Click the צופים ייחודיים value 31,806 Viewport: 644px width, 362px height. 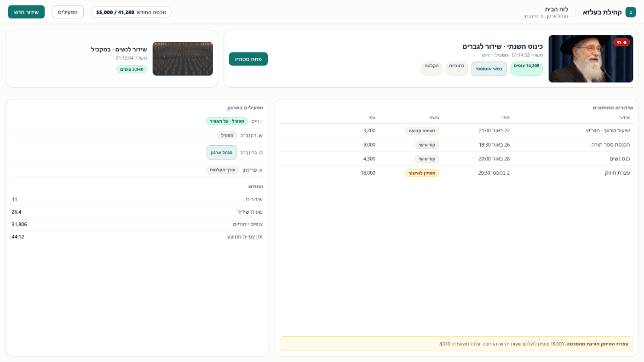pos(19,224)
